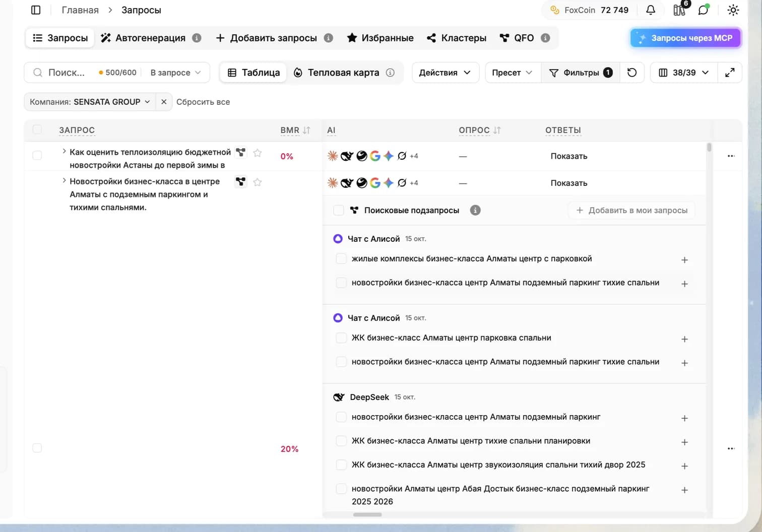The image size is (762, 532).
Task: Click the Поиск search field
Action: (67, 73)
